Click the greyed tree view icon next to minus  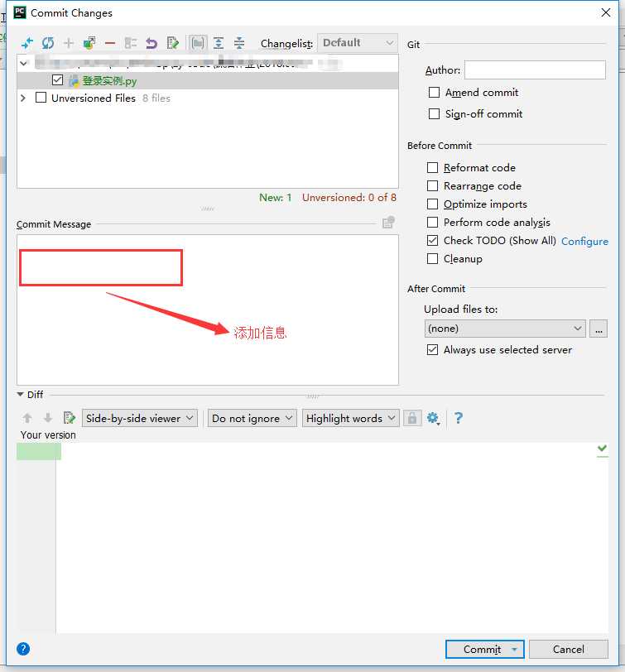(x=131, y=43)
